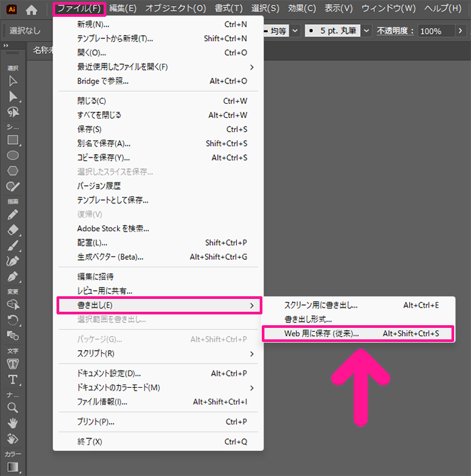Click the 100% opacity input field
Image resolution: width=471 pixels, height=476 pixels.
pyautogui.click(x=436, y=31)
